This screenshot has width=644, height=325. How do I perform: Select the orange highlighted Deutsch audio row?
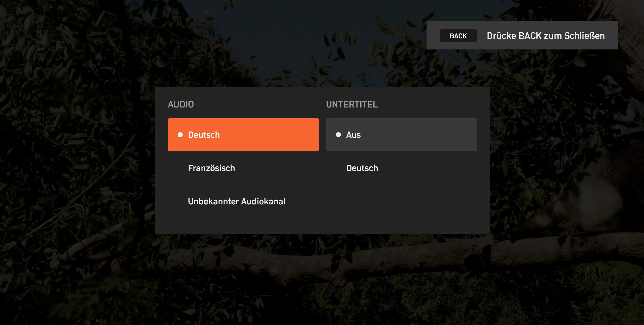pos(243,135)
